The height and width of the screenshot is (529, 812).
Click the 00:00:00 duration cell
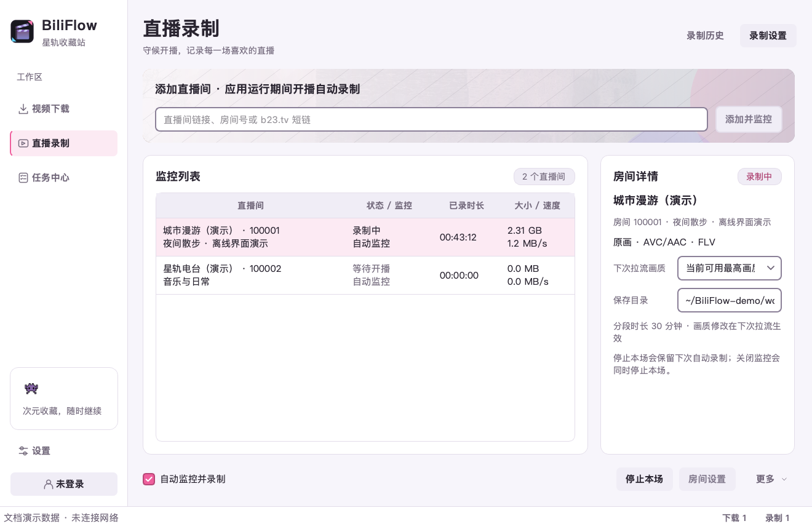point(459,276)
